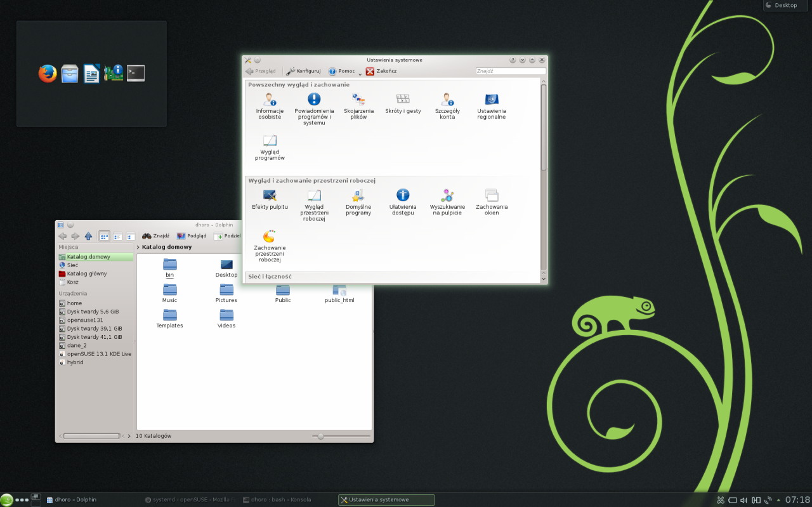812x507 pixels.
Task: Click Podziel to split Dolphin view
Action: click(227, 236)
